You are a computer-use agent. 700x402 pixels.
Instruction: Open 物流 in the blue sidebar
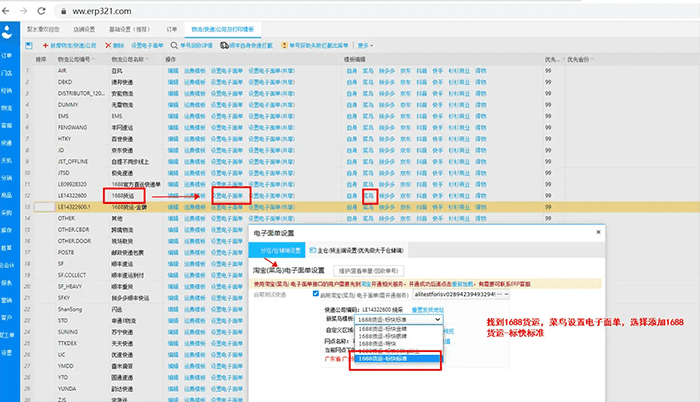[x=6, y=108]
